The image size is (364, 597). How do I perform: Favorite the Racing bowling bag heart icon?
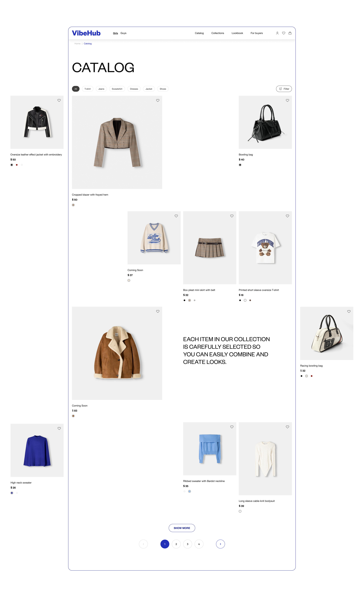click(x=349, y=311)
